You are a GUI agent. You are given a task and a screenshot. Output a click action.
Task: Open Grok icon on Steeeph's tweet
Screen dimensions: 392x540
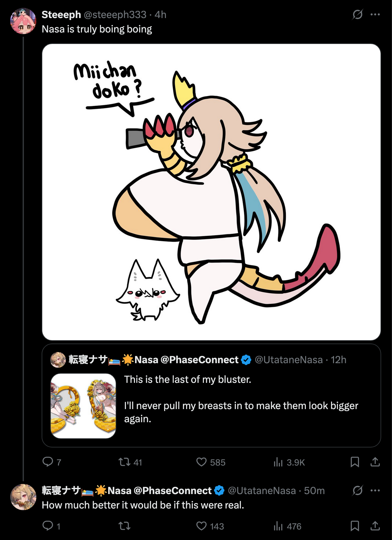click(357, 14)
